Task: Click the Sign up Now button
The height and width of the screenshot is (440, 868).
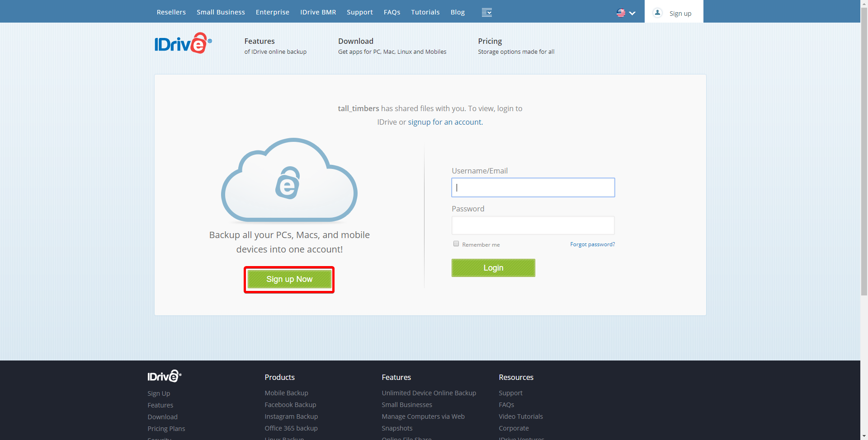Action: (x=289, y=279)
